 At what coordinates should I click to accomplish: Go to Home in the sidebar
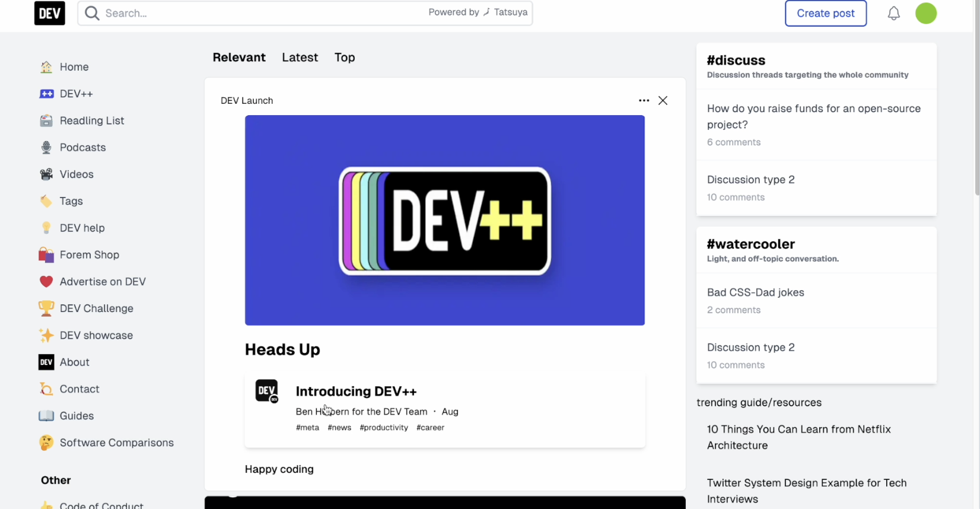click(74, 67)
